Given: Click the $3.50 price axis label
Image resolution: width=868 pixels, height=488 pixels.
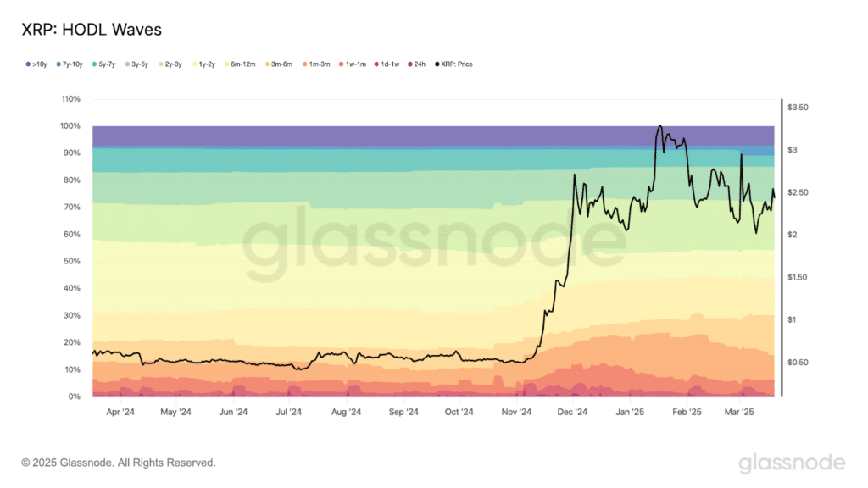Looking at the screenshot, I should click(x=798, y=108).
